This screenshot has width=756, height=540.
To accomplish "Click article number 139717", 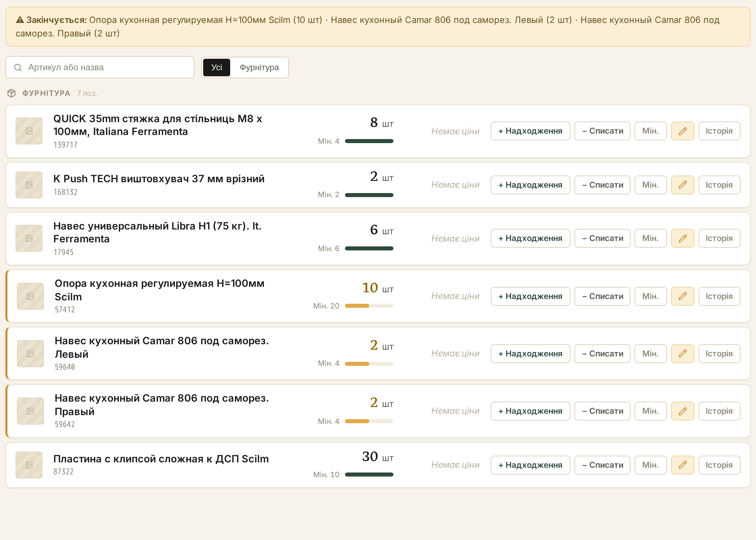I will [65, 145].
